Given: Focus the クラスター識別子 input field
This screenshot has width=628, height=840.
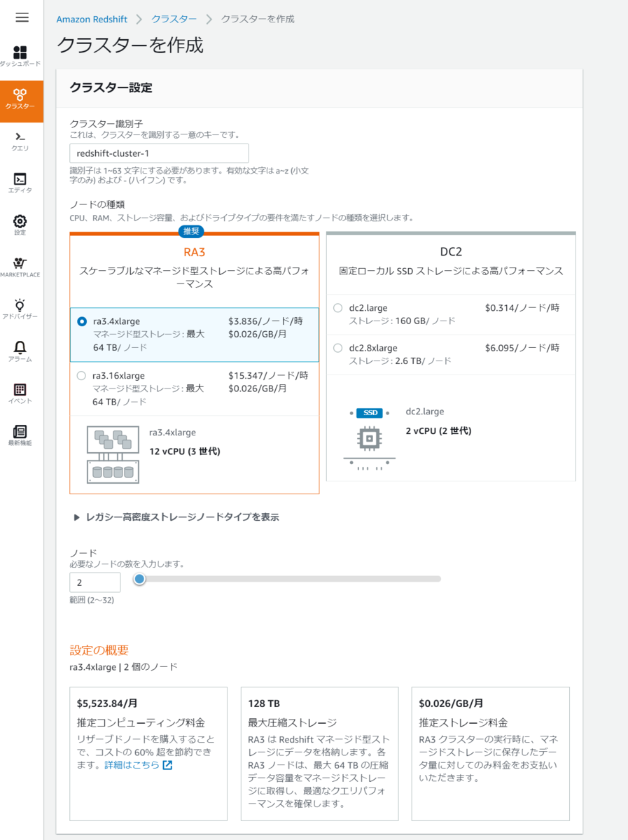Looking at the screenshot, I should [159, 153].
